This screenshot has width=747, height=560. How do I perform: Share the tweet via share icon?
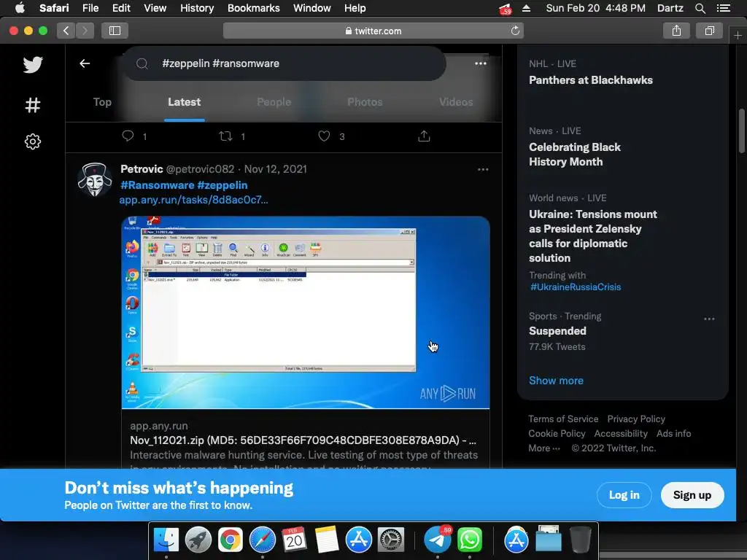[424, 136]
